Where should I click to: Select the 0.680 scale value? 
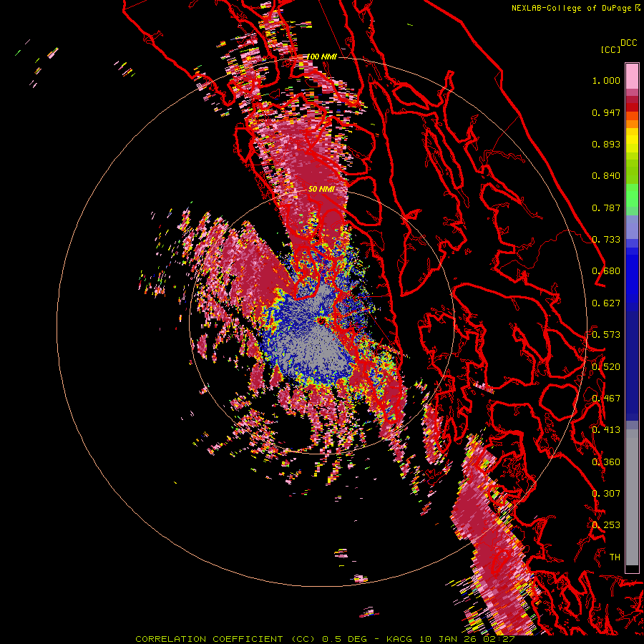[x=606, y=271]
